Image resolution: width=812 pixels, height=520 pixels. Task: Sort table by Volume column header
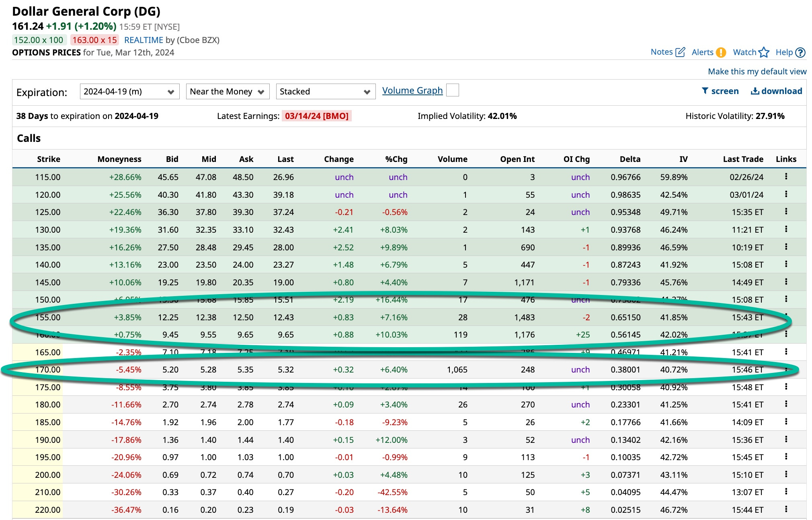point(452,159)
